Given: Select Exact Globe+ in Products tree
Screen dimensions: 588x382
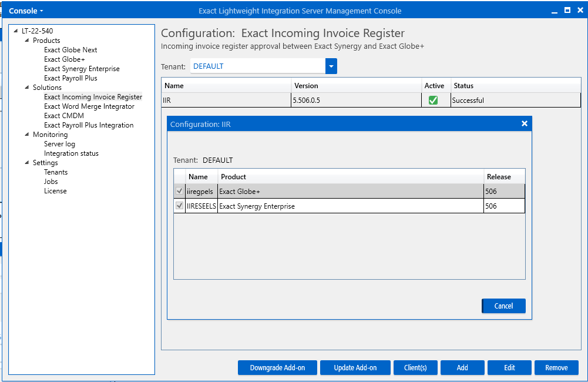Looking at the screenshot, I should click(x=64, y=59).
